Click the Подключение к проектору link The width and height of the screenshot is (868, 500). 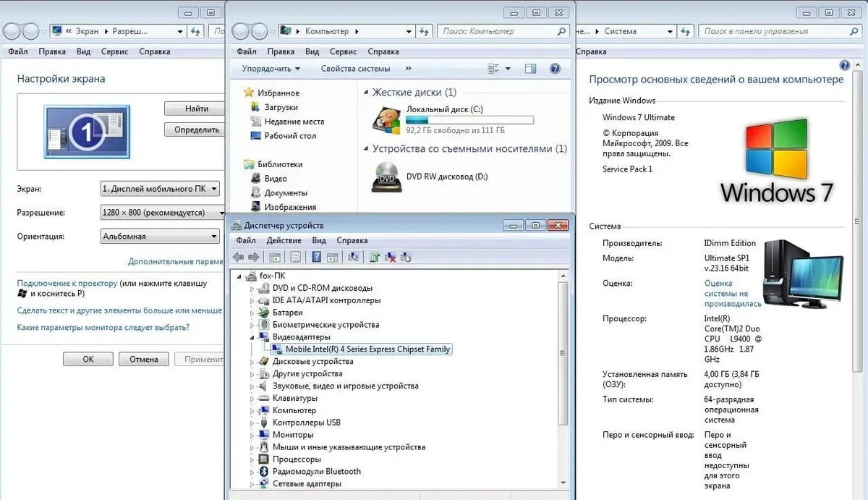click(67, 284)
